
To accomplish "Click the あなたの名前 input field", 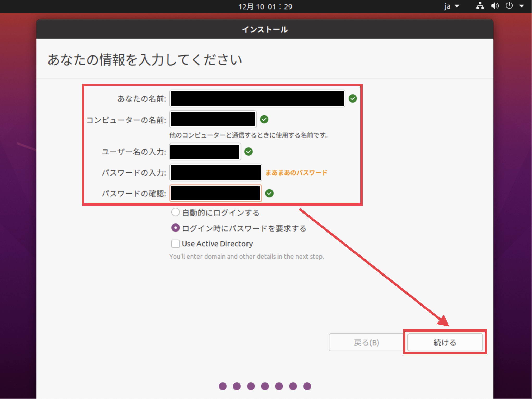I will point(257,98).
